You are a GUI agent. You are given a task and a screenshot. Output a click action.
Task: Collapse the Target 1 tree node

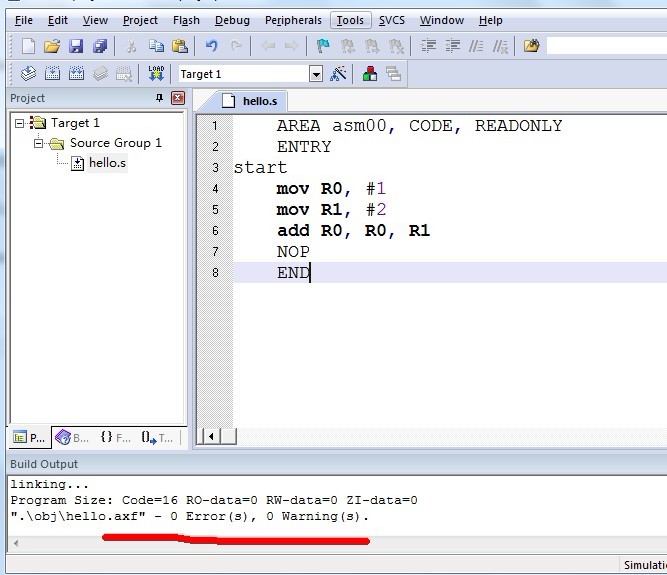click(19, 123)
